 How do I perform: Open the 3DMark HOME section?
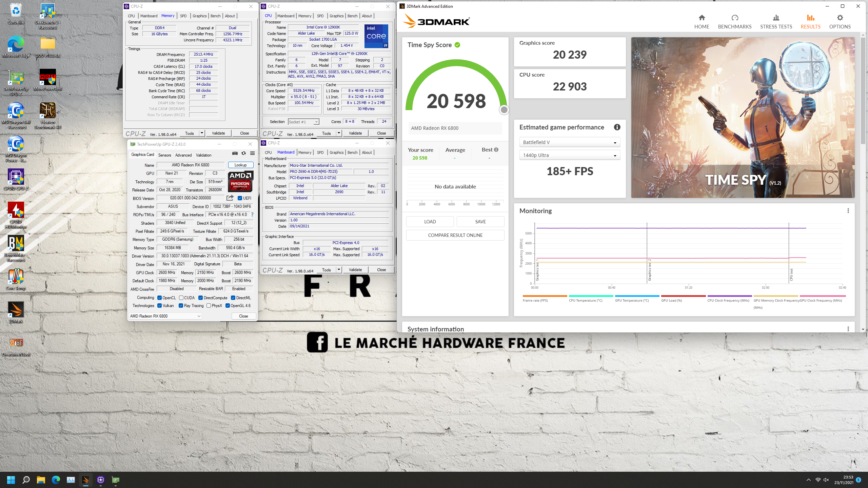(702, 22)
